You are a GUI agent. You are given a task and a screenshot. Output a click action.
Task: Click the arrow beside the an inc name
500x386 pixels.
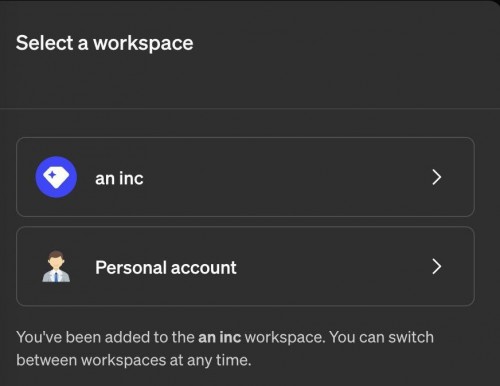tap(437, 177)
